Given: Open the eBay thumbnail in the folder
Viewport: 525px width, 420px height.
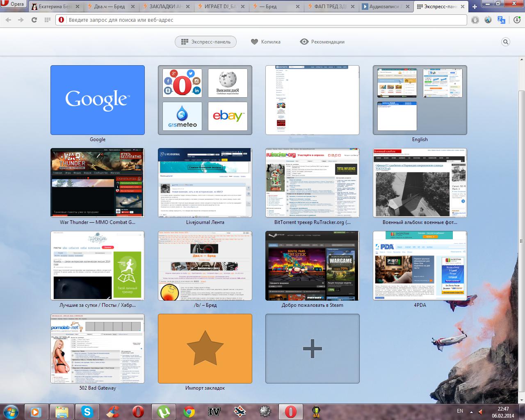Looking at the screenshot, I should [x=228, y=116].
